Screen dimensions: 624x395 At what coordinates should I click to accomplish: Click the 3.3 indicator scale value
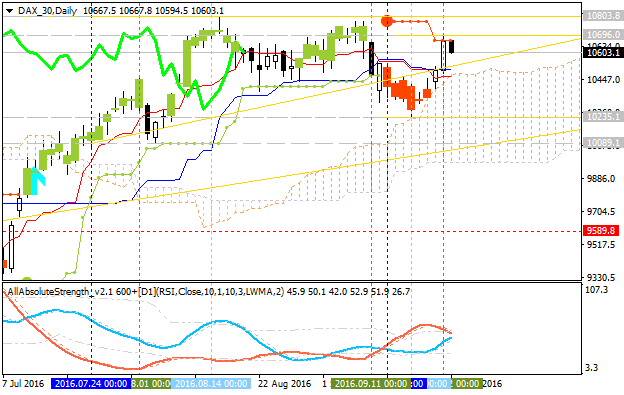pos(592,368)
